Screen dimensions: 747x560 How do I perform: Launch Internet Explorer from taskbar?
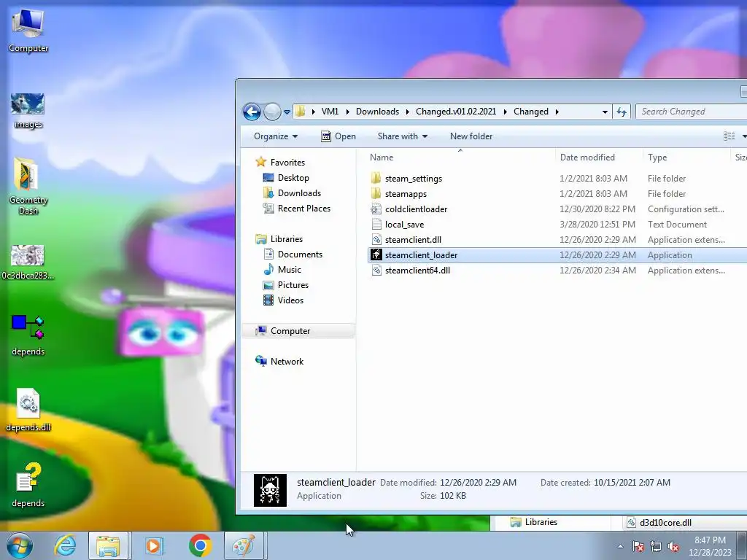click(x=65, y=545)
